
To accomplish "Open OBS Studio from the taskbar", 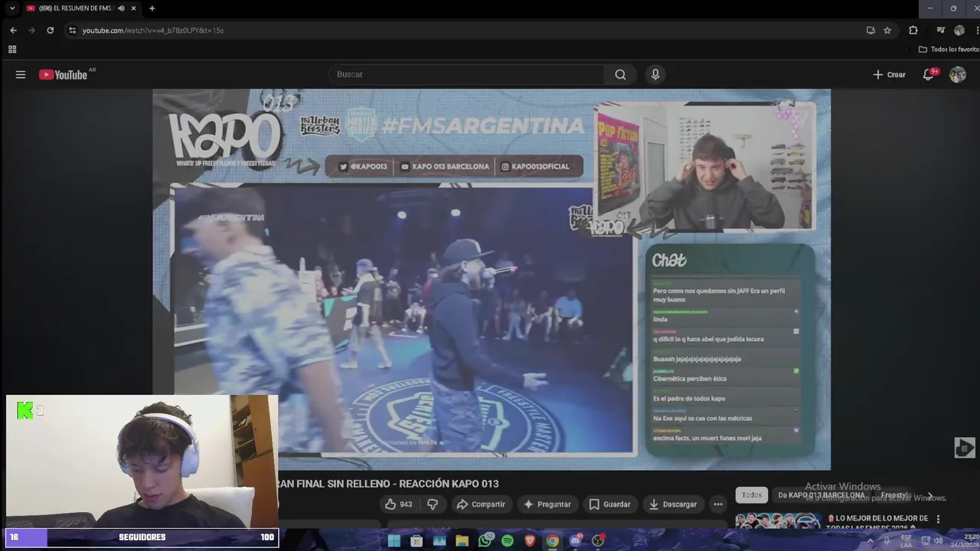I will tap(599, 541).
